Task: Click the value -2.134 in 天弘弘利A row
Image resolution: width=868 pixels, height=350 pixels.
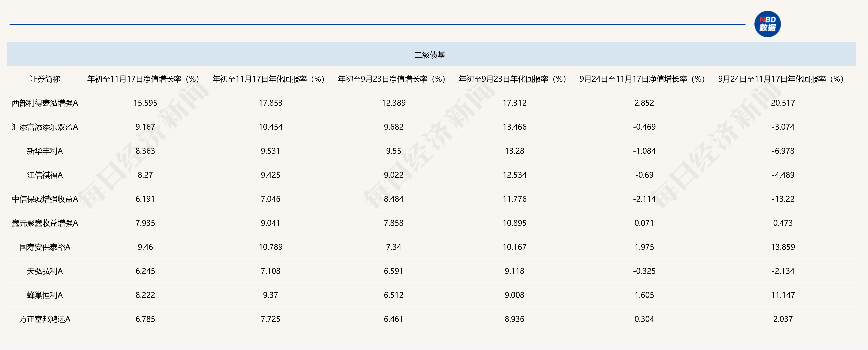Action: click(783, 271)
